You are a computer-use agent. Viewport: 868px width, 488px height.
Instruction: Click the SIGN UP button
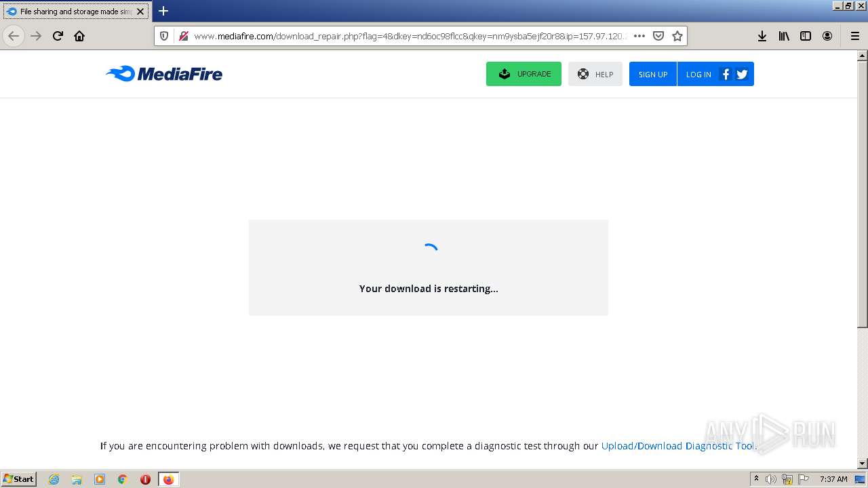653,74
